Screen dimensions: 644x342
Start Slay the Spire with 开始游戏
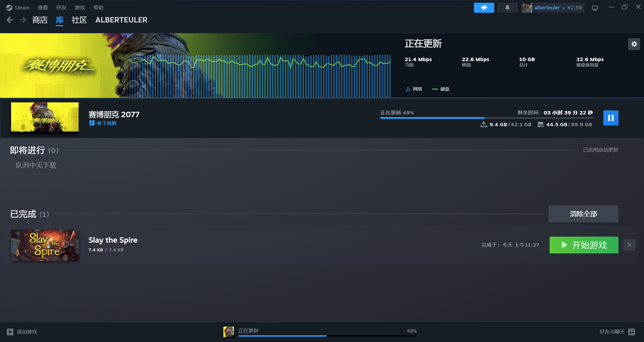[584, 245]
